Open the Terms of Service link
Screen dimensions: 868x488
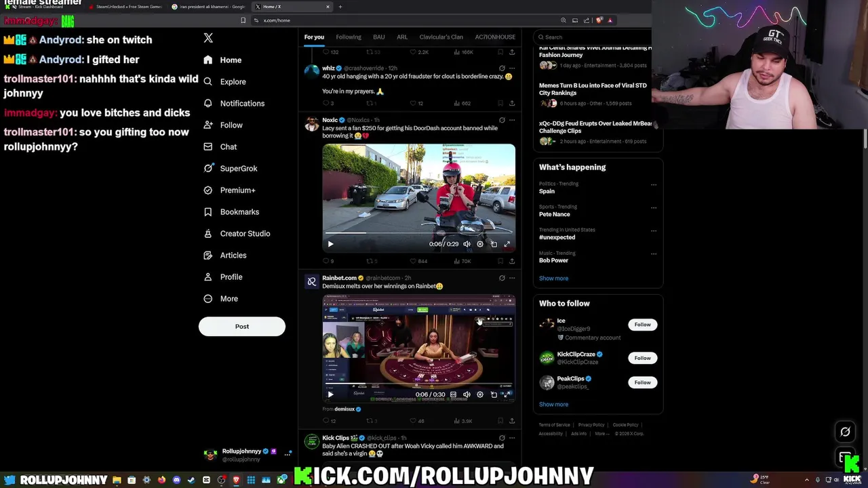pyautogui.click(x=554, y=425)
